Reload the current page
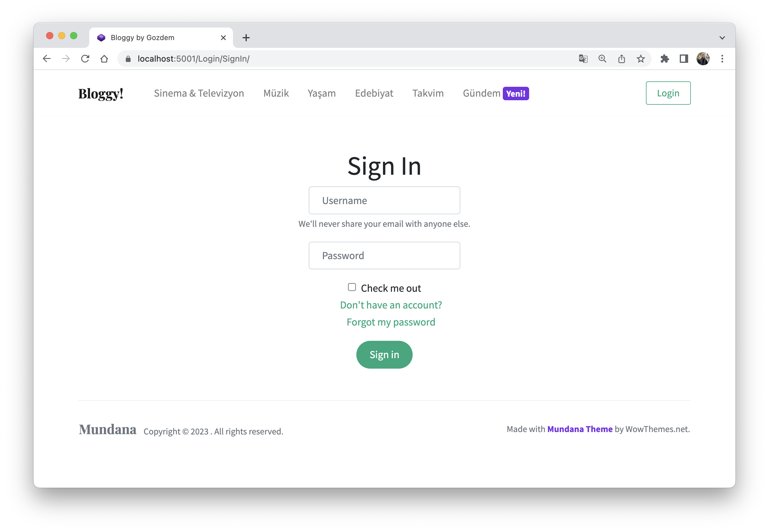The height and width of the screenshot is (532, 769). point(85,59)
